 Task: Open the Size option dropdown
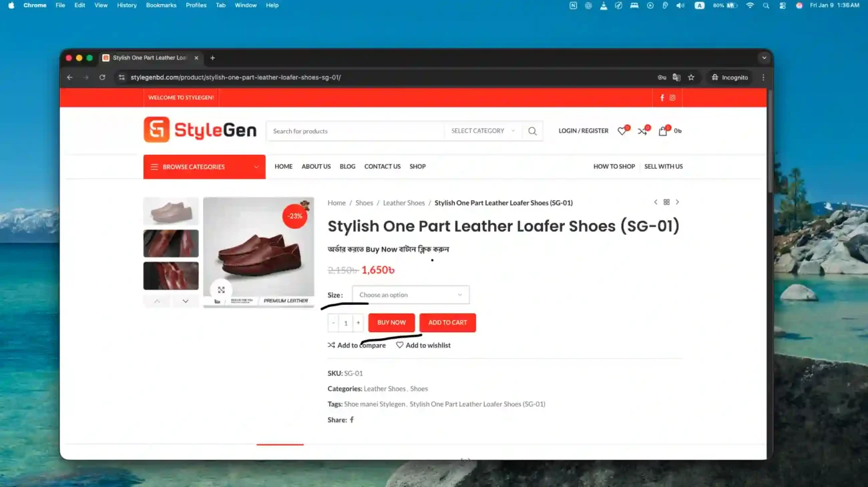pyautogui.click(x=411, y=295)
